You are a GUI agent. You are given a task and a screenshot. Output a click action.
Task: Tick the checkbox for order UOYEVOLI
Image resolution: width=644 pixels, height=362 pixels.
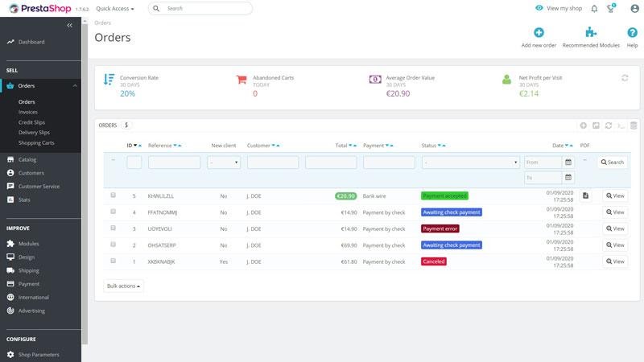(x=113, y=228)
